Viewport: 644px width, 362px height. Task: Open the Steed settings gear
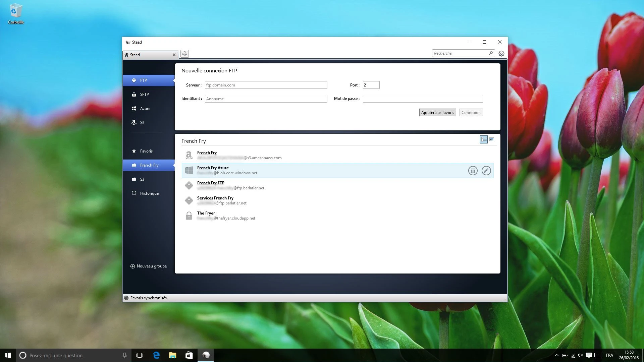[501, 54]
